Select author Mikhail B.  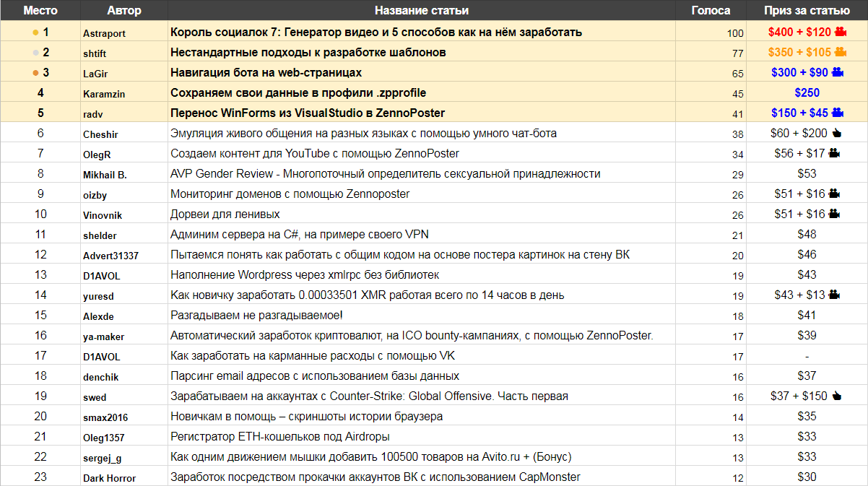pos(105,174)
